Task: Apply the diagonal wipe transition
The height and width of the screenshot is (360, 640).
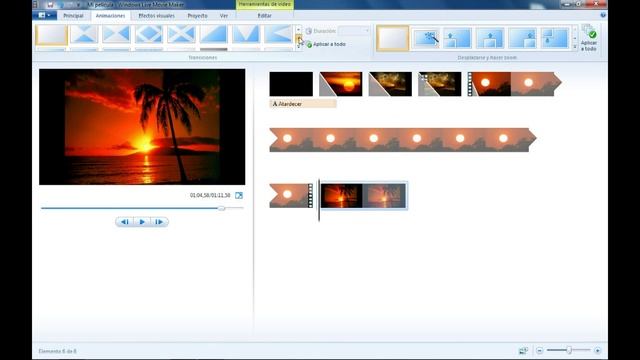Action: tap(213, 34)
